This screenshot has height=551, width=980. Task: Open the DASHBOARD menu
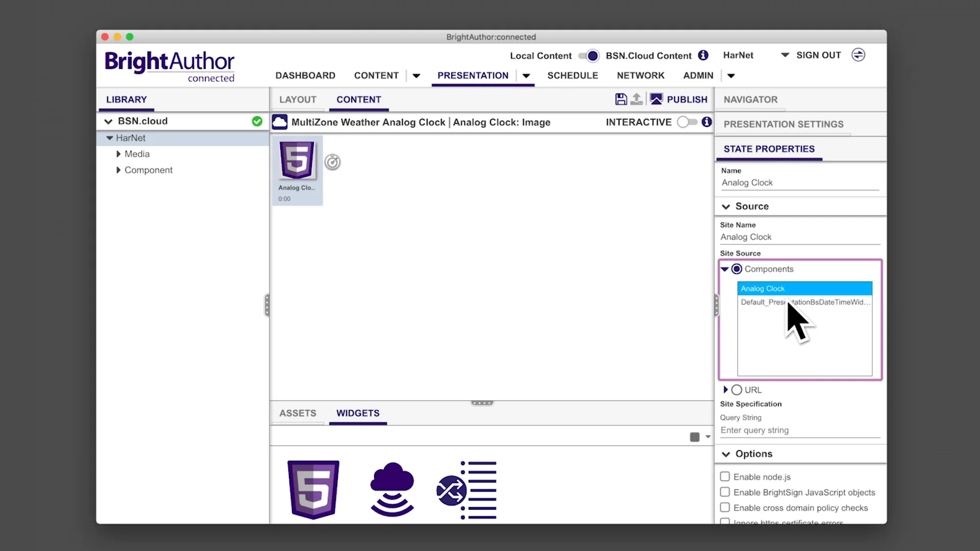click(x=305, y=76)
